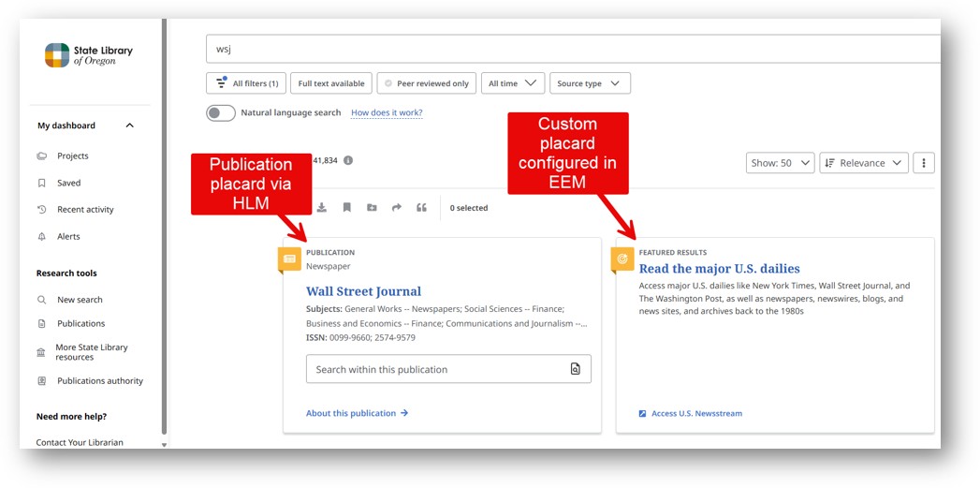
Task: Expand the Source type dropdown
Action: tap(590, 83)
